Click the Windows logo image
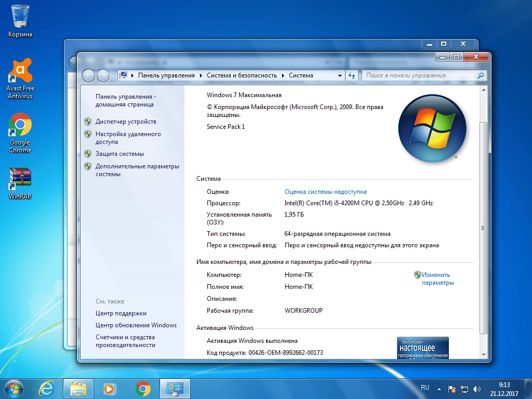 pos(432,128)
